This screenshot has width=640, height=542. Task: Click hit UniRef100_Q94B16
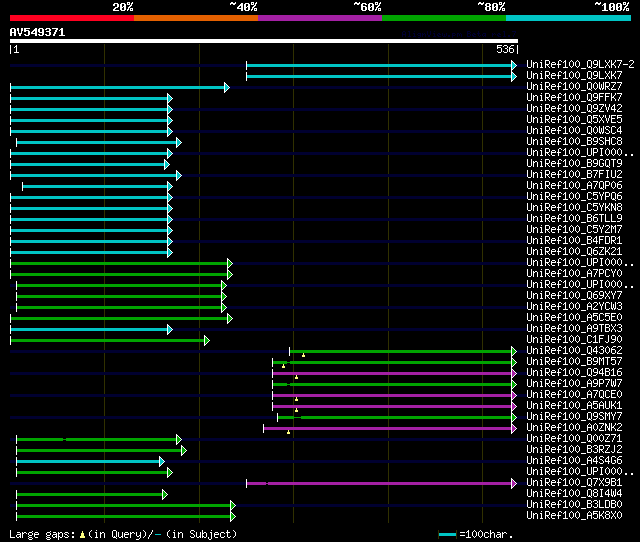(x=574, y=373)
